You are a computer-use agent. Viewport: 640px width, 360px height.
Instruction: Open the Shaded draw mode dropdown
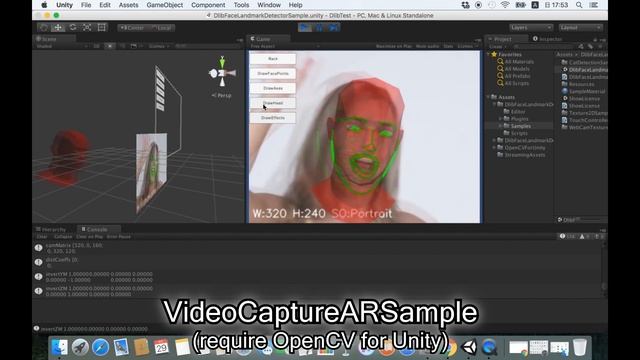point(62,46)
